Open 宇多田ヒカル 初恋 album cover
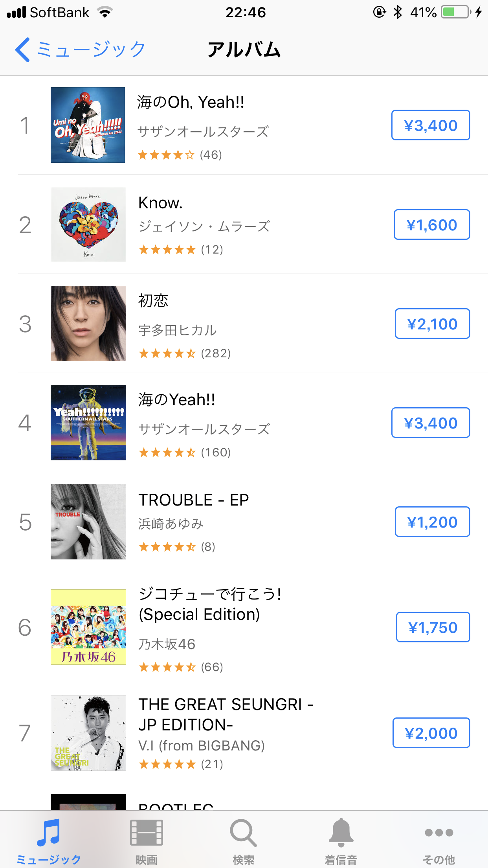 88,324
